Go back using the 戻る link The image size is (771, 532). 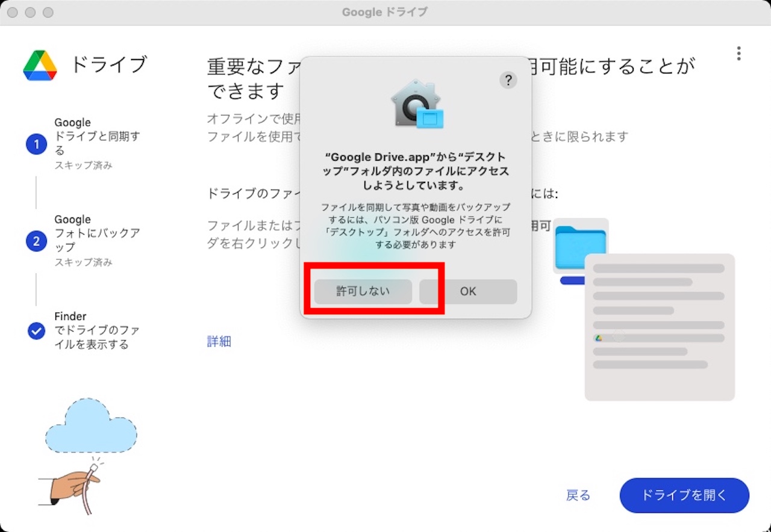click(578, 495)
